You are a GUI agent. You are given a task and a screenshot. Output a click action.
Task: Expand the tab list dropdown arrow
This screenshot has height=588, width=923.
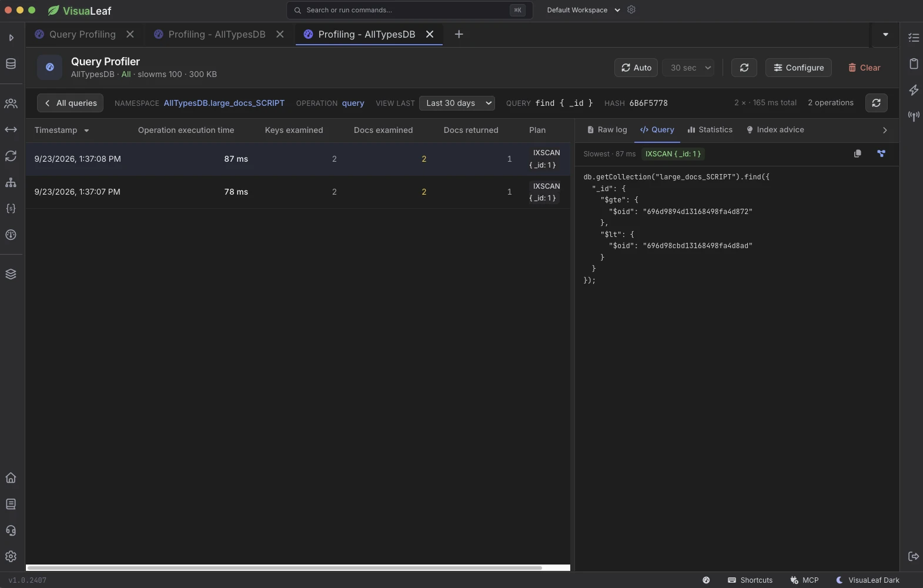pyautogui.click(x=885, y=35)
